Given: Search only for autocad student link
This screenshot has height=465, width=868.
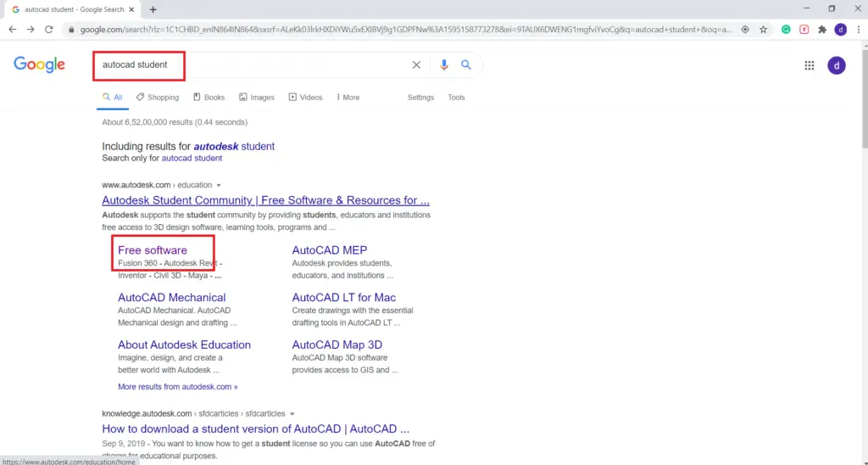Looking at the screenshot, I should tap(192, 158).
